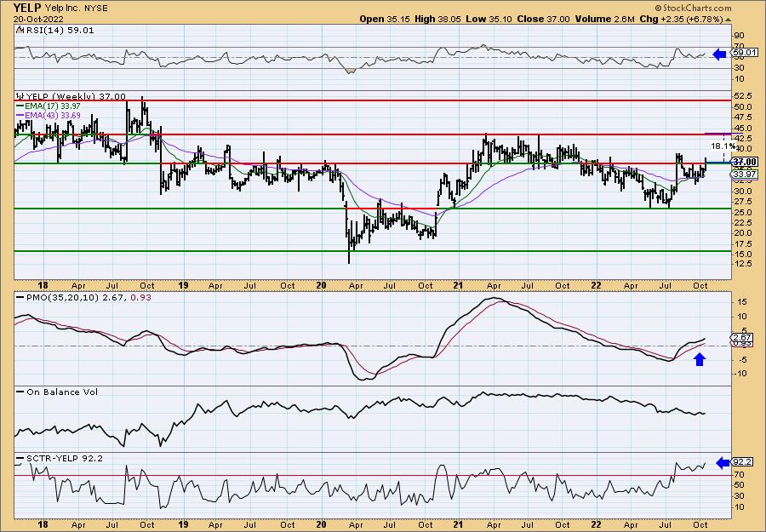Click the 22.5 price axis label

[742, 222]
